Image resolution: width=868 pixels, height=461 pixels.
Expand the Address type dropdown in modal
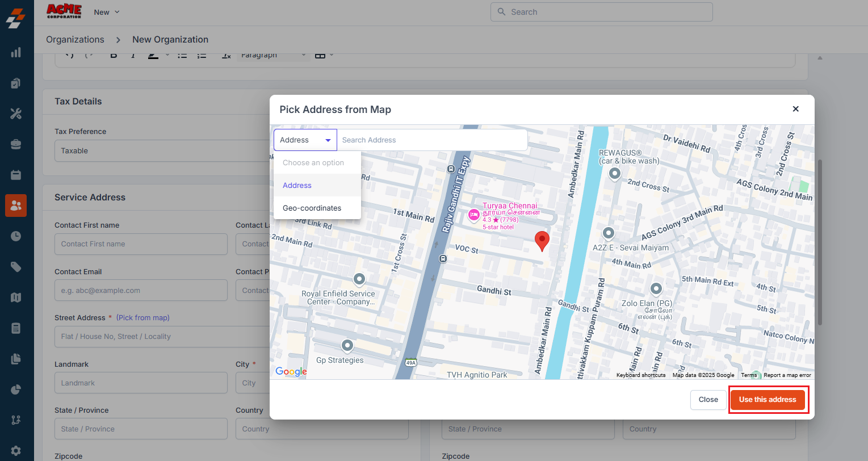click(305, 140)
